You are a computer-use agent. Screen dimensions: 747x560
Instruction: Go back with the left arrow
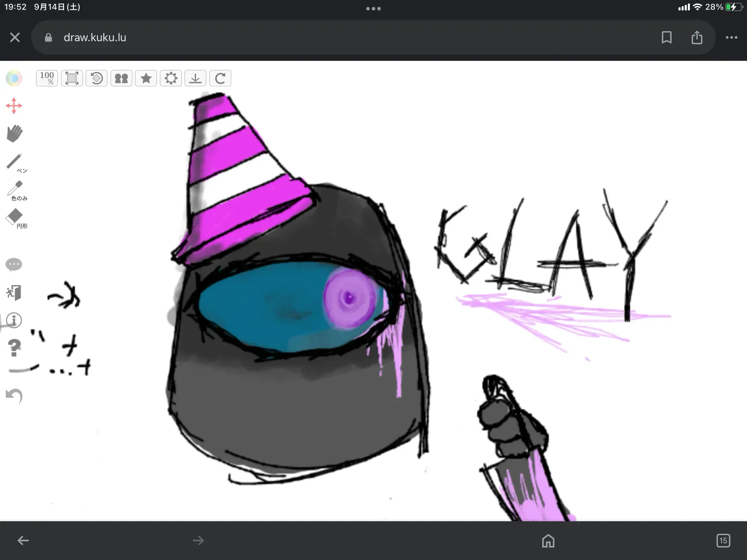23,540
